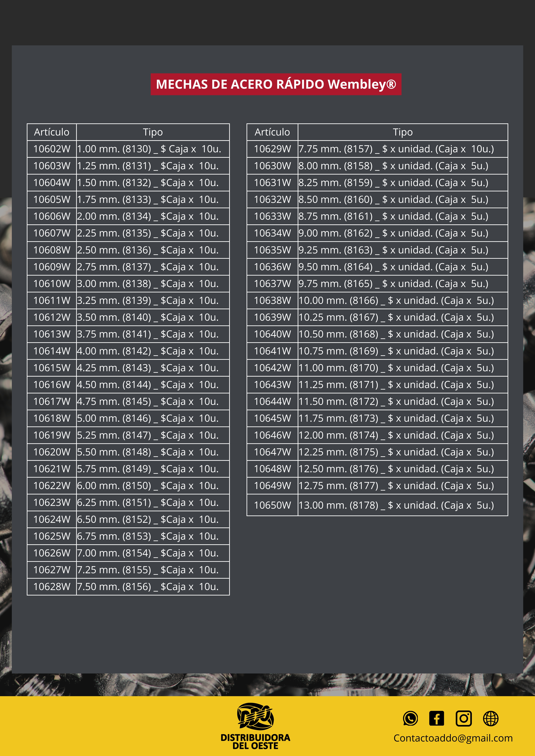Click the left table's Artículo header
This screenshot has height=756, width=535.
pos(52,132)
